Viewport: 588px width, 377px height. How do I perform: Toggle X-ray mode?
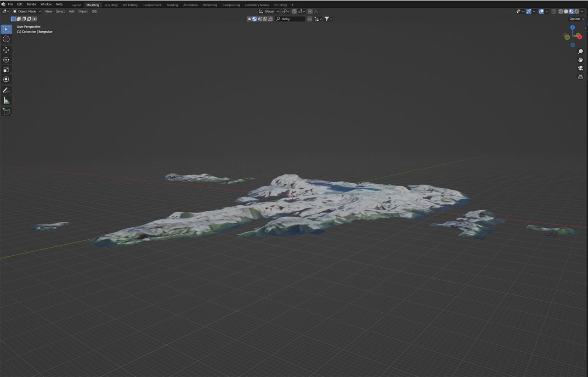click(554, 11)
